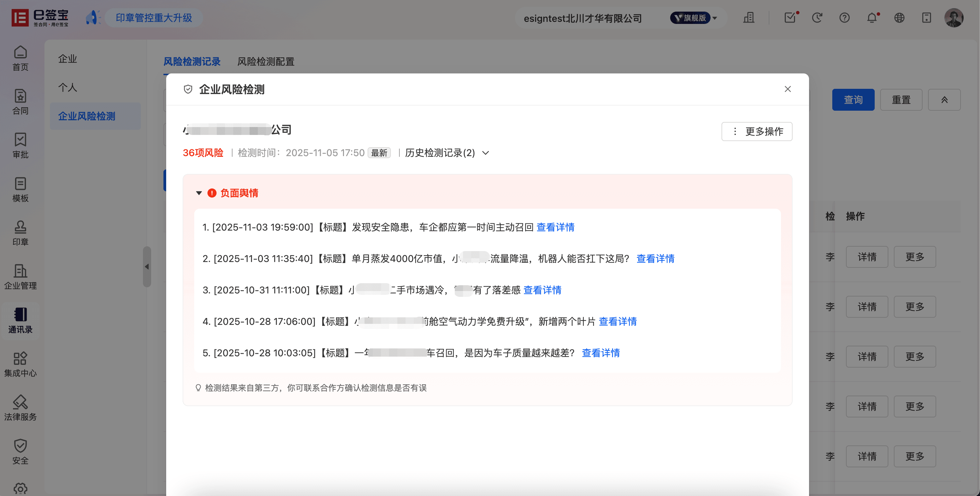Open the 审批 approval sidebar icon
The height and width of the screenshot is (496, 980).
coord(20,145)
